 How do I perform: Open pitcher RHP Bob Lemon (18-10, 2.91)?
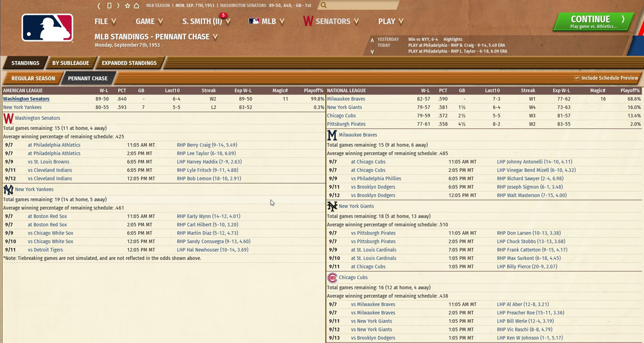(x=209, y=178)
